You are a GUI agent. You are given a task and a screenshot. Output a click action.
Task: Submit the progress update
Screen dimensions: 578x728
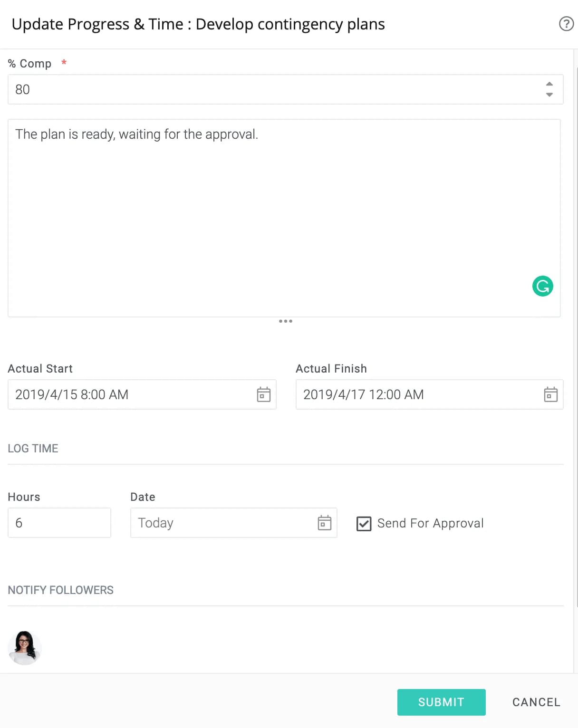(441, 702)
